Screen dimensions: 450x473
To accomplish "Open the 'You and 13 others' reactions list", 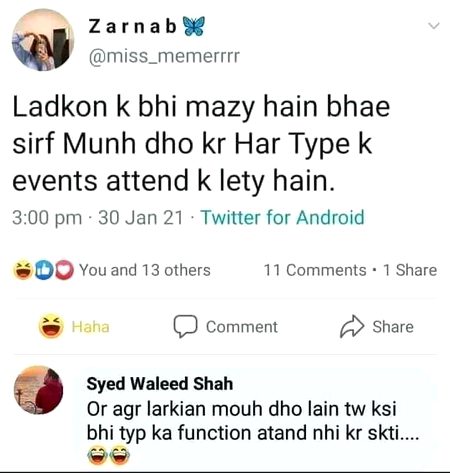I will click(145, 270).
